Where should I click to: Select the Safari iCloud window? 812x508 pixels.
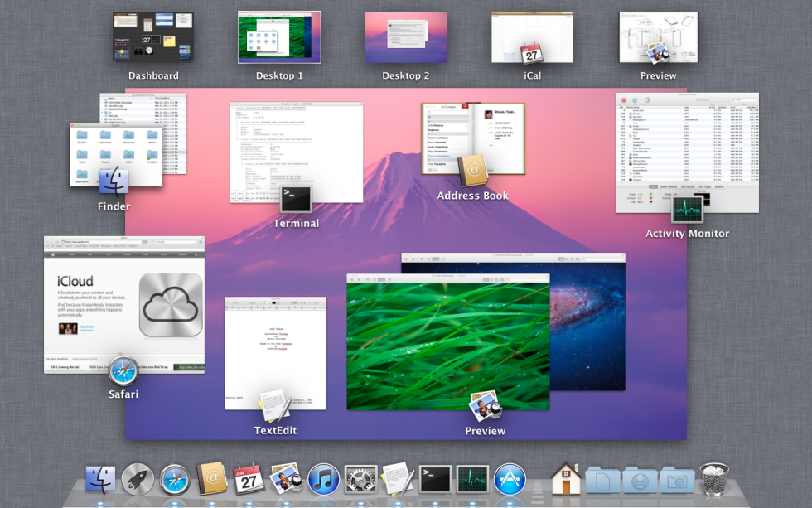[x=123, y=307]
